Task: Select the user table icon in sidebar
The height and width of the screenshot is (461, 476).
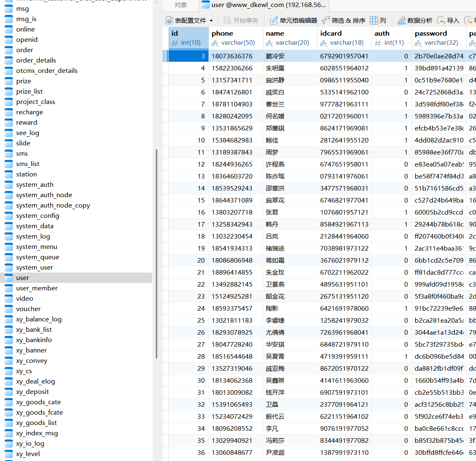Action: [x=8, y=278]
